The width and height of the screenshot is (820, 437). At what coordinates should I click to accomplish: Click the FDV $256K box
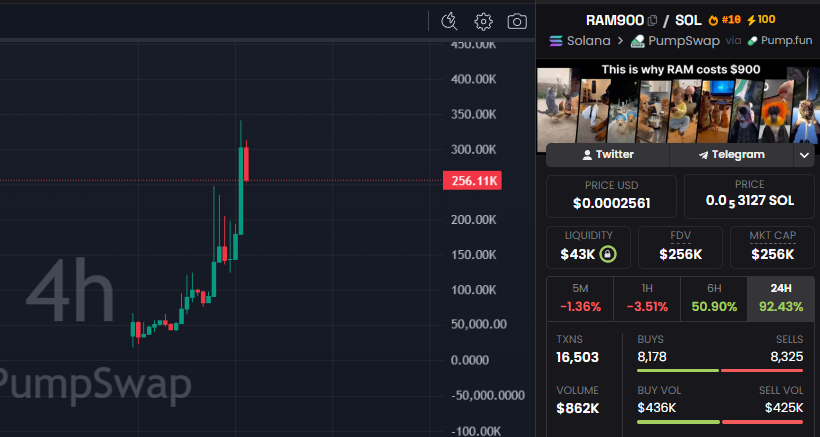[680, 247]
